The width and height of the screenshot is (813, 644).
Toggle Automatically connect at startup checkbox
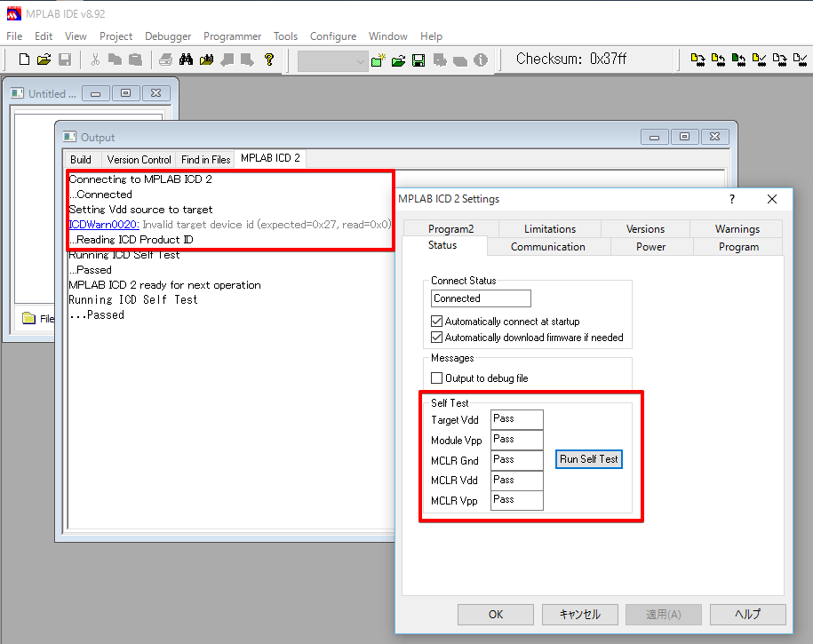pos(436,321)
